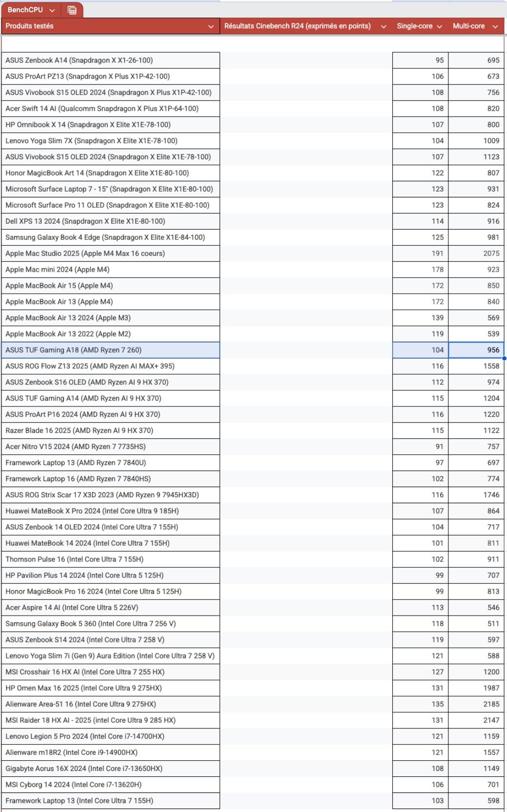Select the HP Omen Max 16 2025 cell

tap(110, 688)
